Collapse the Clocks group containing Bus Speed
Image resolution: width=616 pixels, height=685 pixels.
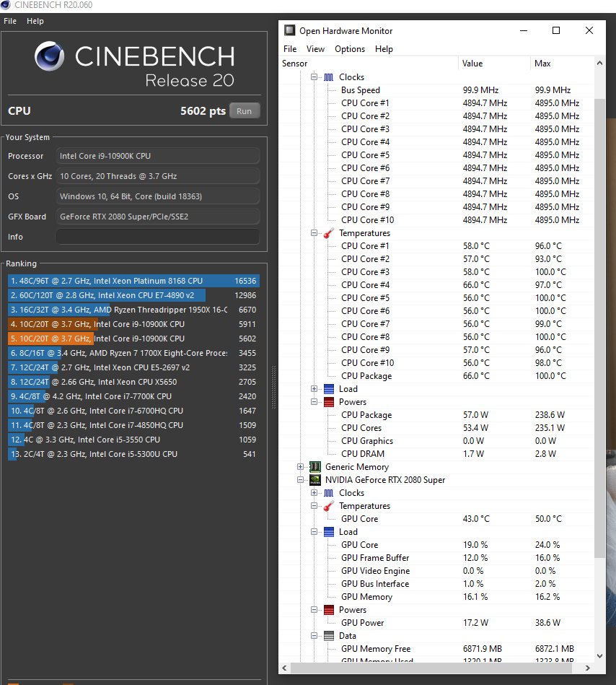[x=314, y=77]
